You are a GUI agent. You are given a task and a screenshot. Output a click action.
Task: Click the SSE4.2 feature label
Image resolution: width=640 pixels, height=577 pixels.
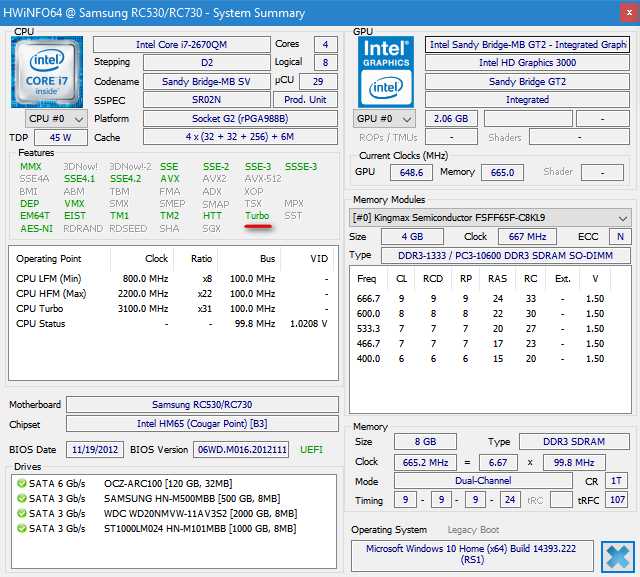(125, 179)
